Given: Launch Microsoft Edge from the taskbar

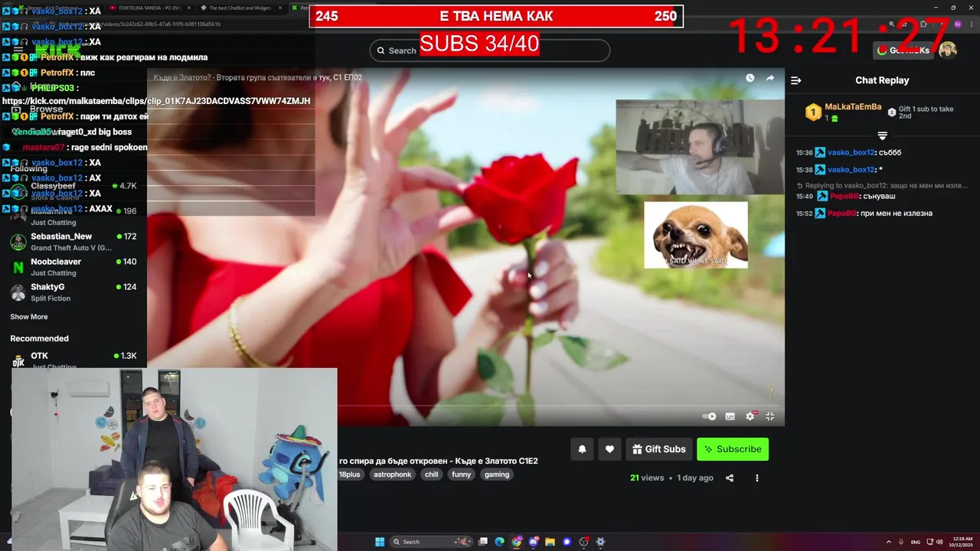Looking at the screenshot, I should click(x=500, y=542).
